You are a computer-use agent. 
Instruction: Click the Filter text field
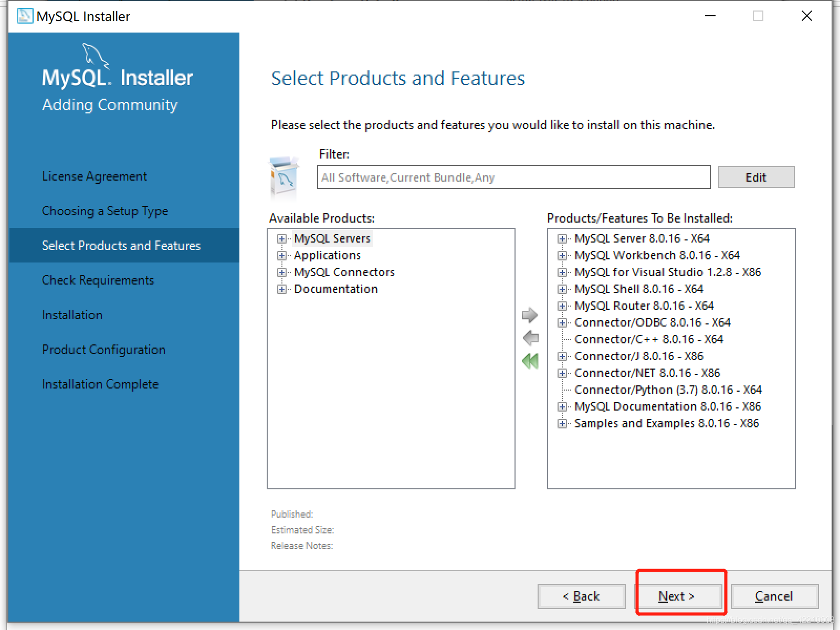pos(513,177)
